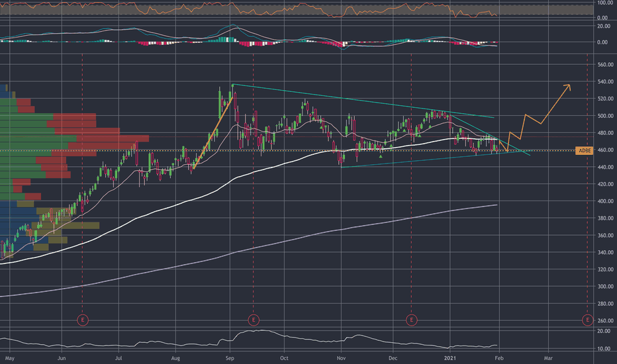Click the 340.00 price axis label
The image size is (617, 364).
605,252
